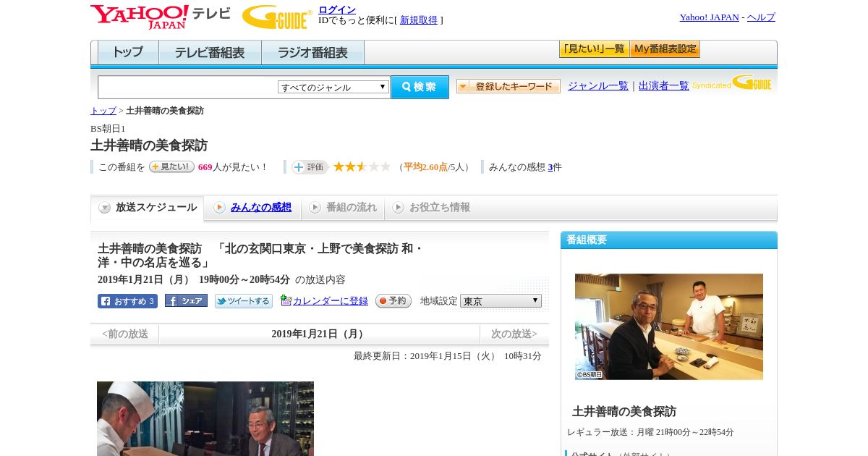Click the Syndicated G-GUIDE logo beside search

[732, 83]
